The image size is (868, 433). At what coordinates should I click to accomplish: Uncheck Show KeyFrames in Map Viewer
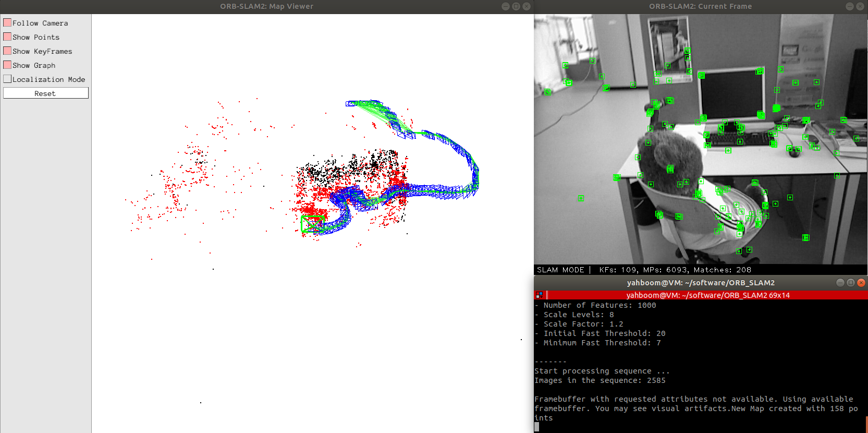click(8, 51)
